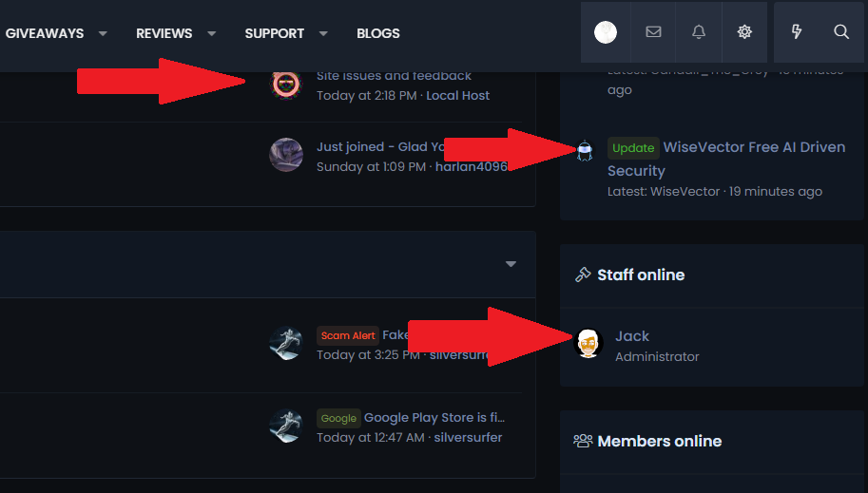The width and height of the screenshot is (868, 493).
Task: Open the inbox envelope icon
Action: tap(653, 32)
